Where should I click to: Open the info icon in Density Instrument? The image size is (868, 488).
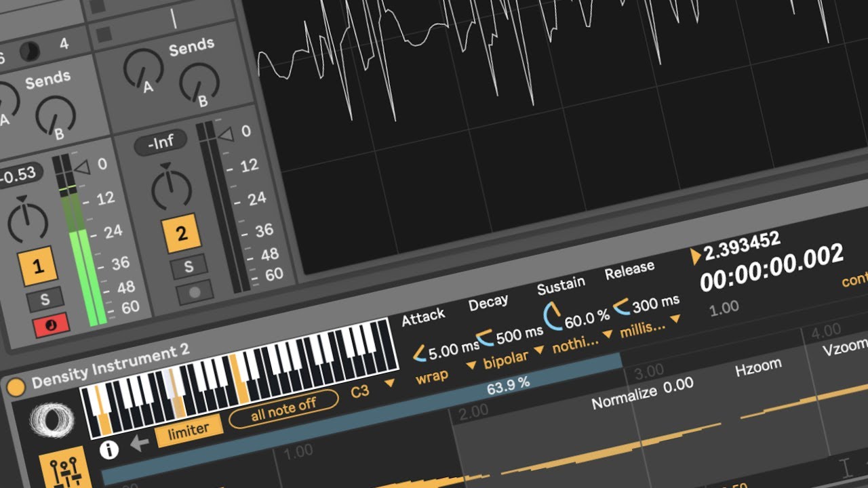(x=109, y=449)
